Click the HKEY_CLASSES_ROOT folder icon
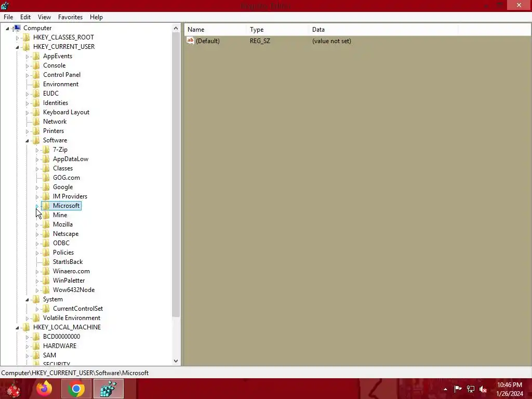Viewport: 532px width, 399px height. pos(26,37)
